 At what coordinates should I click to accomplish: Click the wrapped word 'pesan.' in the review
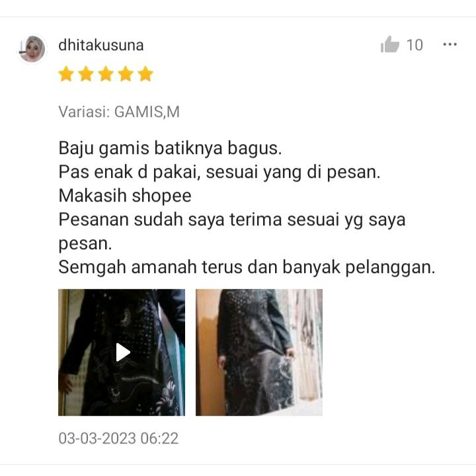(x=85, y=244)
